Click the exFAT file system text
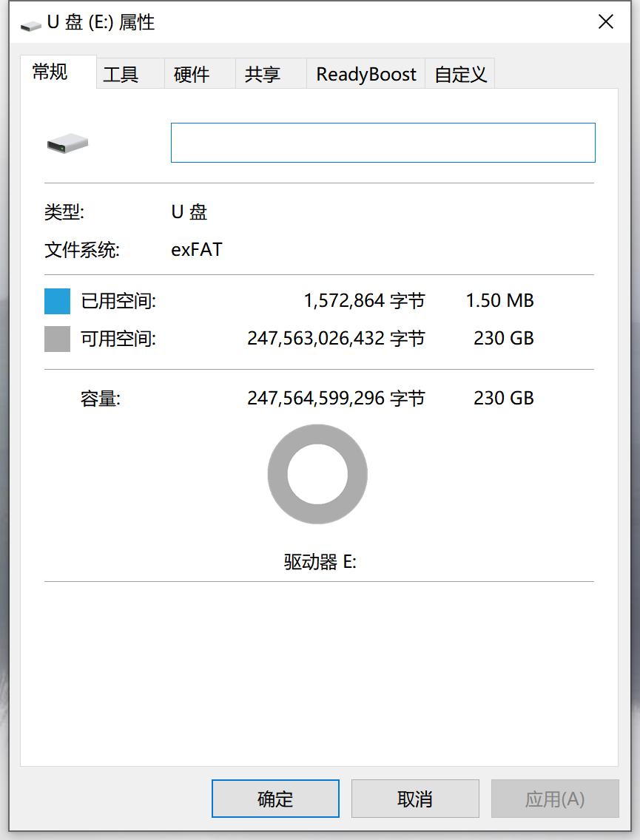This screenshot has width=640, height=840. point(196,249)
